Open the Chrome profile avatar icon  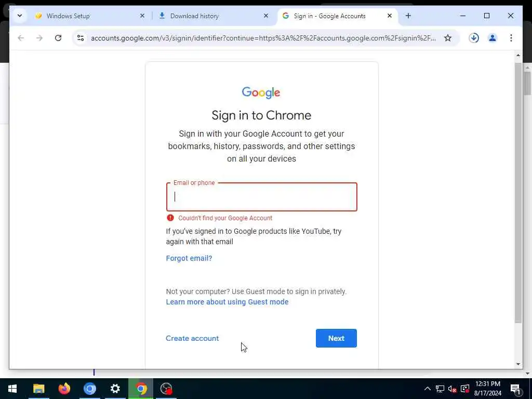[x=492, y=37]
